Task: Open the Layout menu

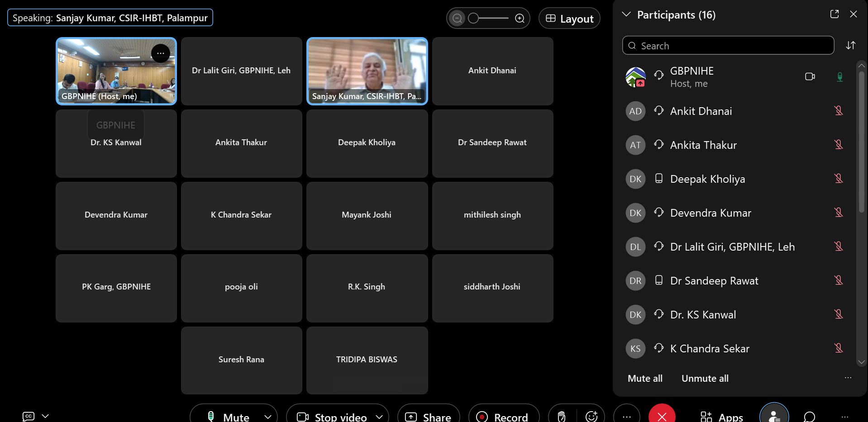Action: point(569,19)
